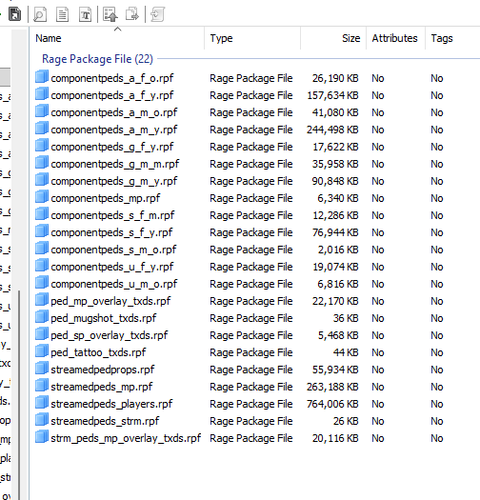Select the strm_peds_mp_overlay_txds.rpf file name

126,438
